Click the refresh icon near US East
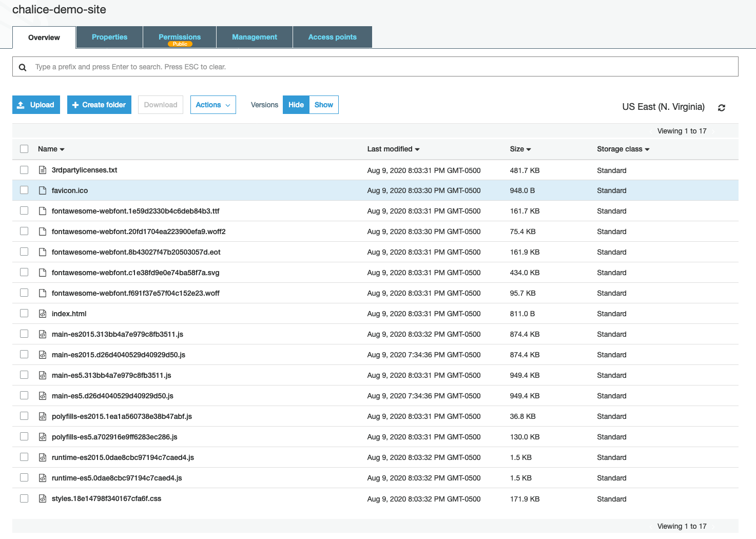The width and height of the screenshot is (756, 539). tap(722, 108)
